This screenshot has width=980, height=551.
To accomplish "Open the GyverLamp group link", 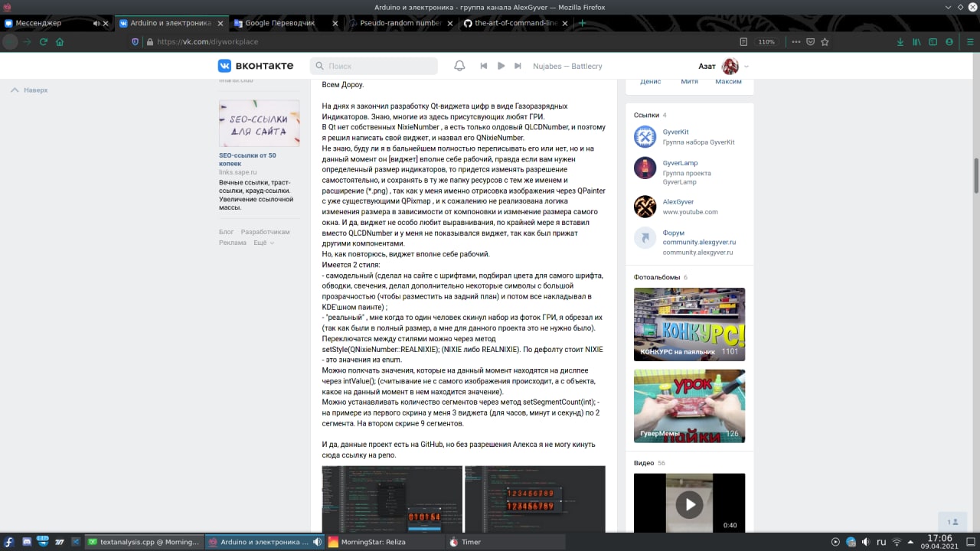I will click(680, 162).
